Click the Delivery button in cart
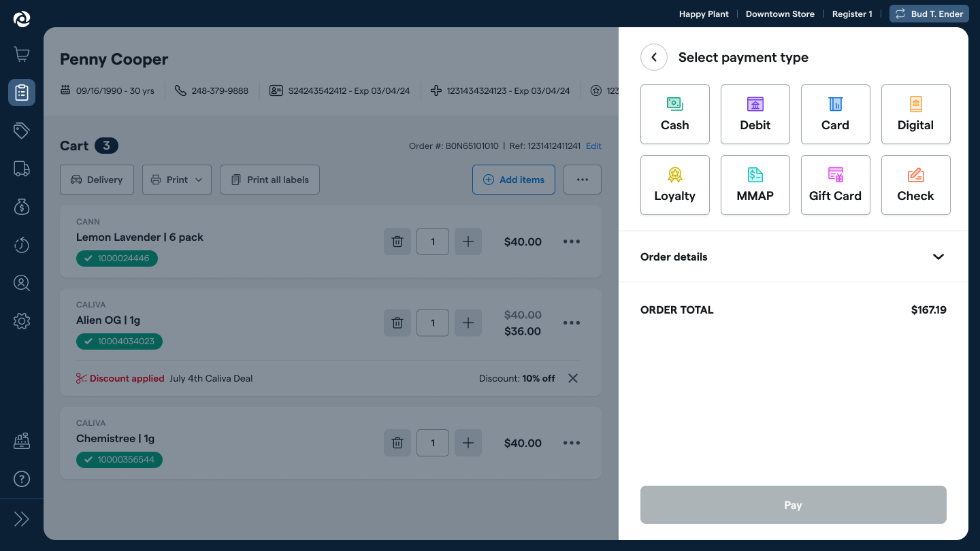 pos(97,180)
